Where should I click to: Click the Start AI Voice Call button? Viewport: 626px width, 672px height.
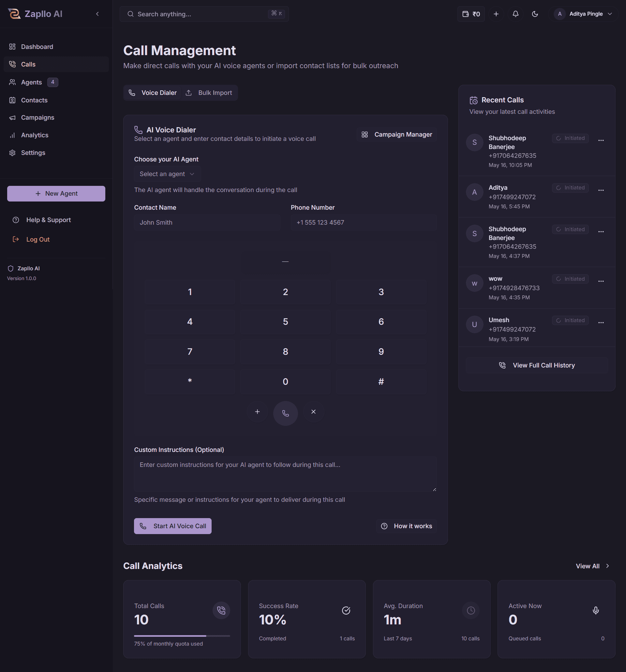(172, 526)
